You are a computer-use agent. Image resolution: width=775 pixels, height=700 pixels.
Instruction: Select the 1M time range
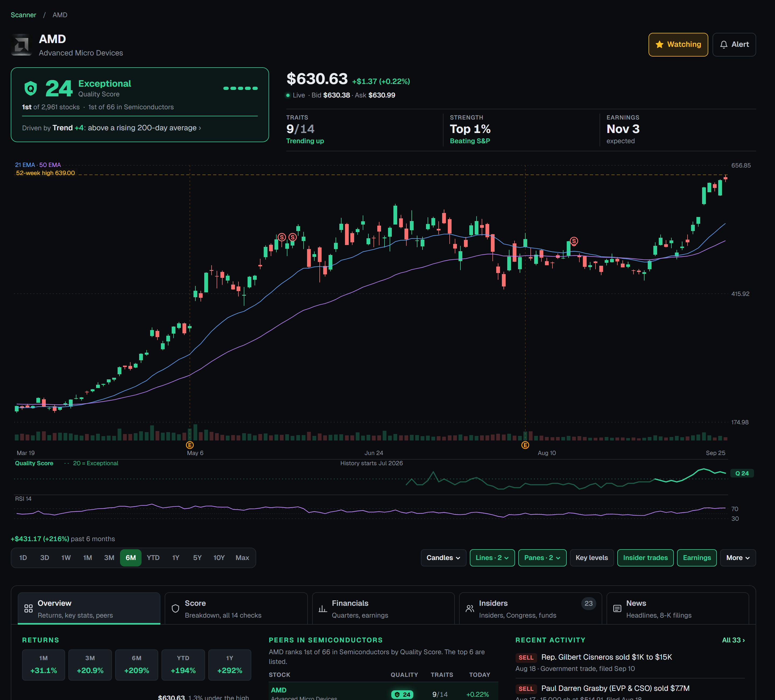click(88, 558)
